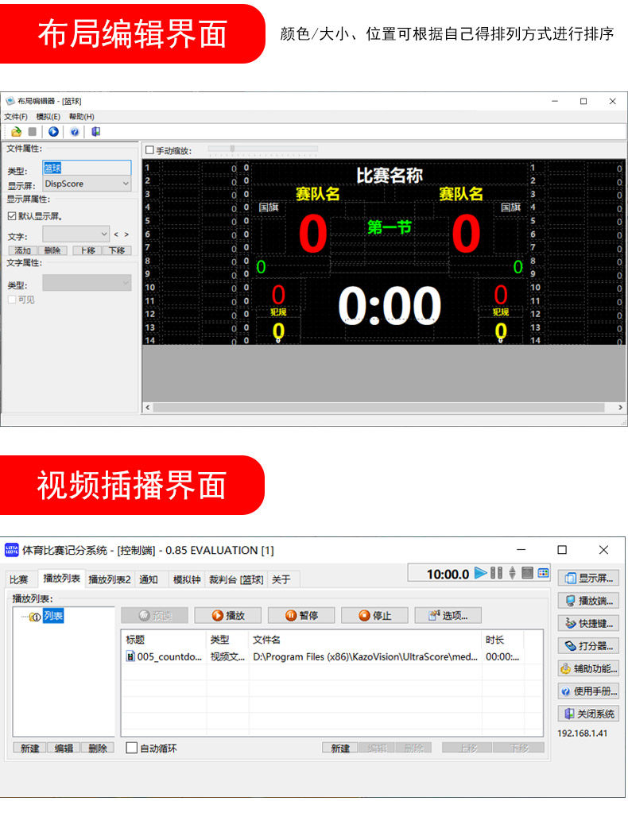This screenshot has width=628, height=840.
Task: Click the 下移 button in layout editor left panel
Action: coord(117,250)
